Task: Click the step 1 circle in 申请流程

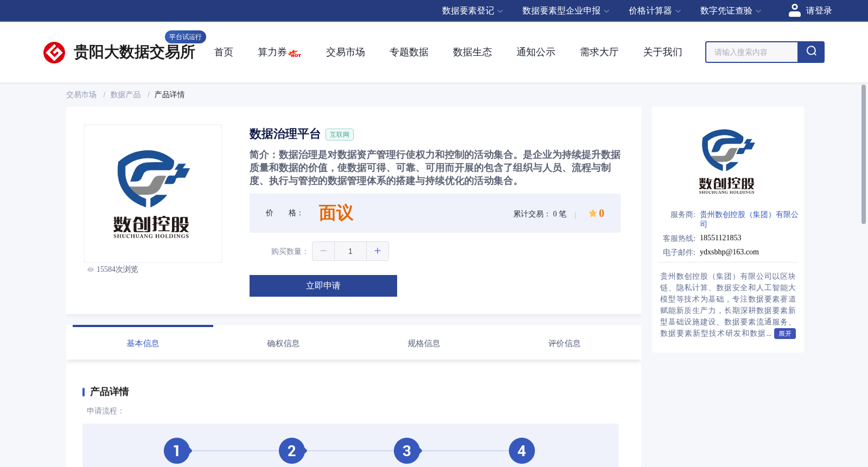Action: pos(177,451)
